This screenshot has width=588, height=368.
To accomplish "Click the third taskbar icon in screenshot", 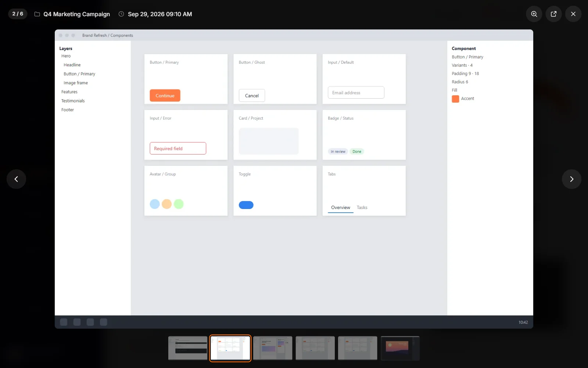I will click(x=90, y=322).
